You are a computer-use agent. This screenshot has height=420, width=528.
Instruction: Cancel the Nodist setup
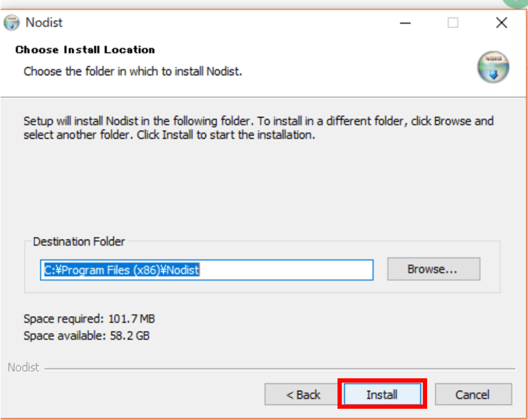click(x=473, y=394)
